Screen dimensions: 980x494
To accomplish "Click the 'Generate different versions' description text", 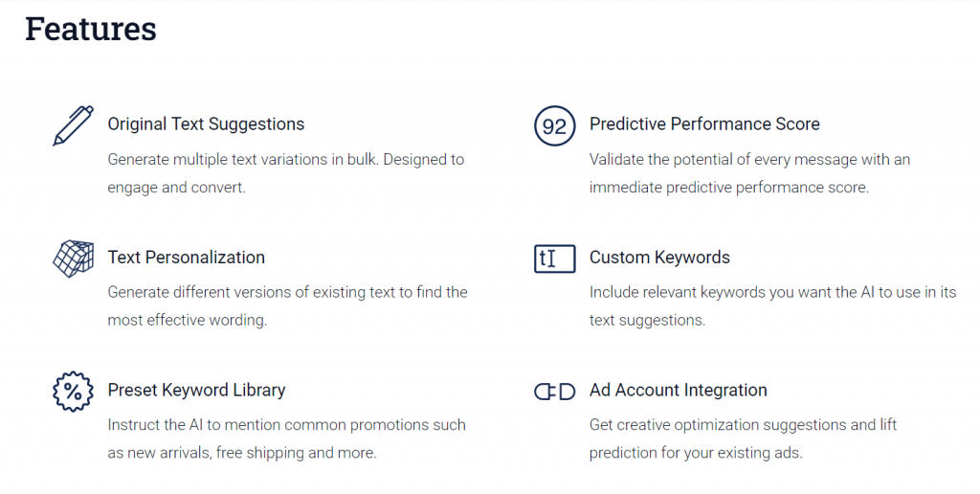I will pyautogui.click(x=287, y=305).
